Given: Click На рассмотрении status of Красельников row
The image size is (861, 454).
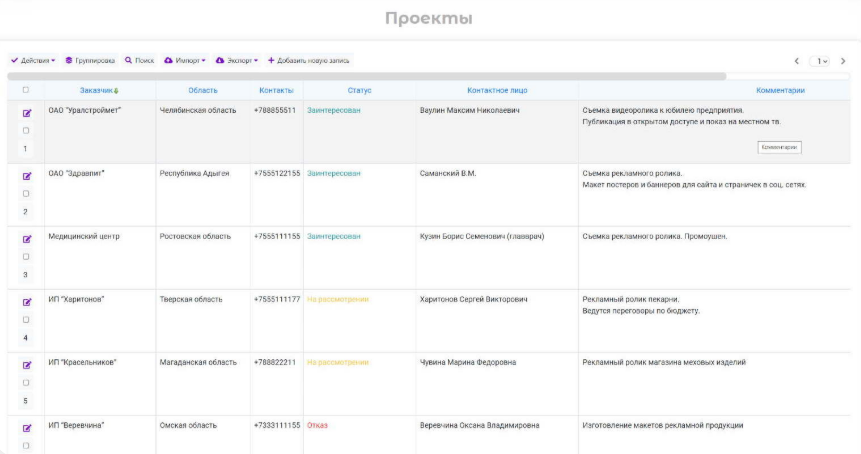Looking at the screenshot, I should pos(338,363).
